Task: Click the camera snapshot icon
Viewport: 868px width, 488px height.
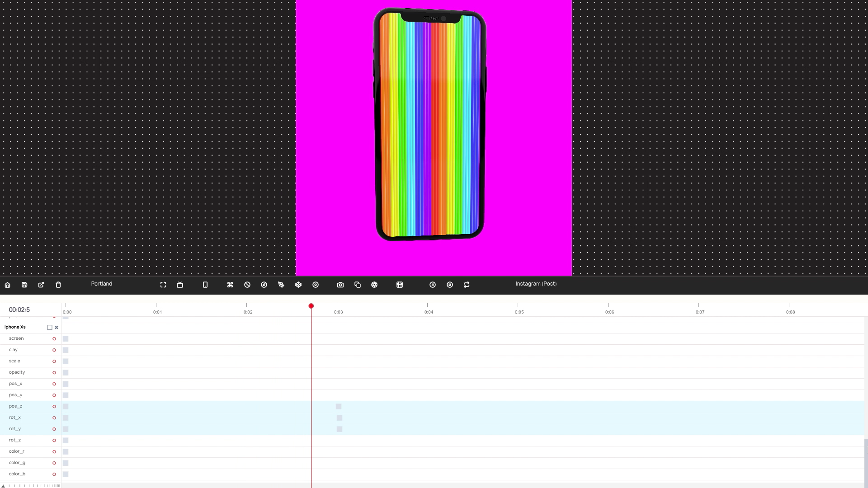Action: (340, 285)
